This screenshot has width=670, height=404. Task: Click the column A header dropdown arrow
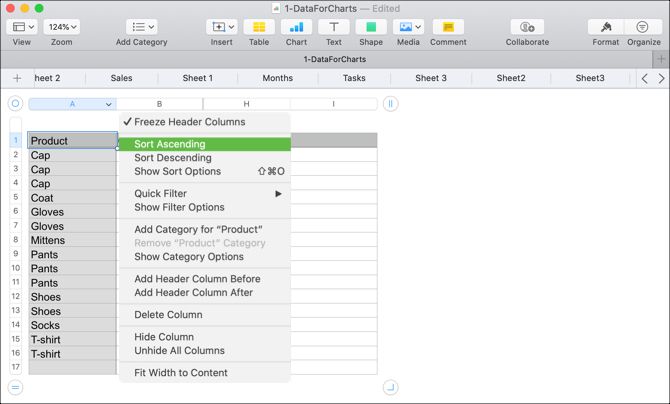[x=108, y=104]
